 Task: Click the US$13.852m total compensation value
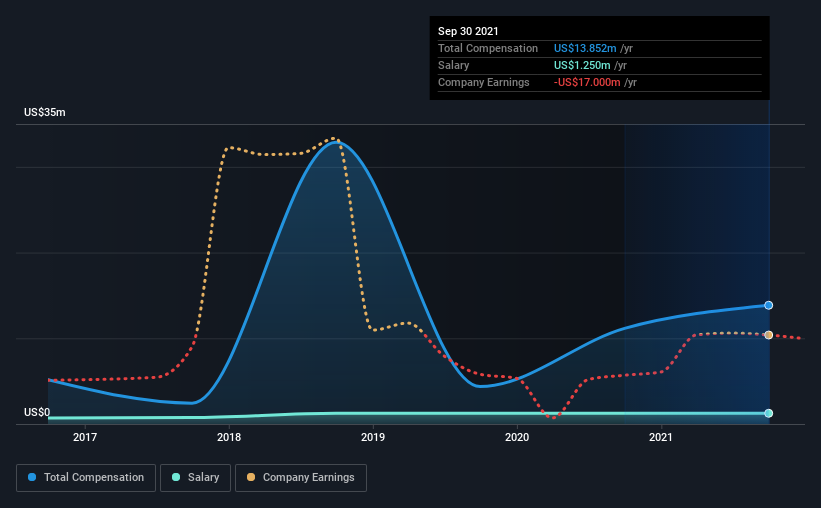pyautogui.click(x=585, y=49)
